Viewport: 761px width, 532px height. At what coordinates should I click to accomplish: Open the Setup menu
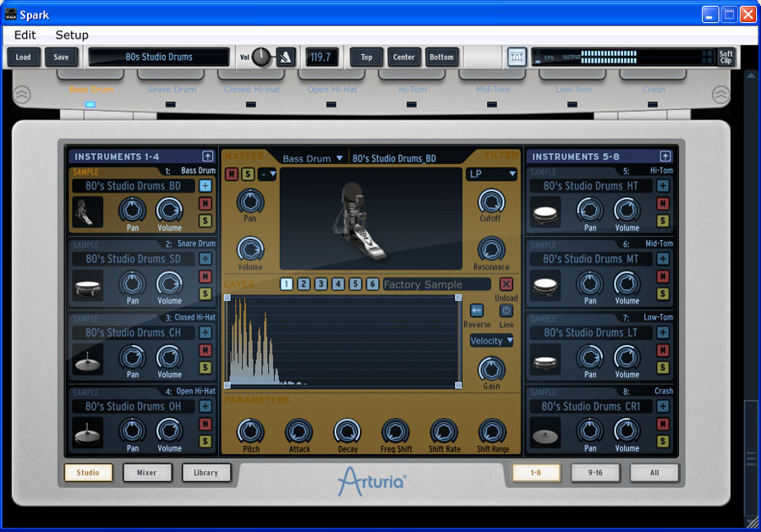[72, 35]
